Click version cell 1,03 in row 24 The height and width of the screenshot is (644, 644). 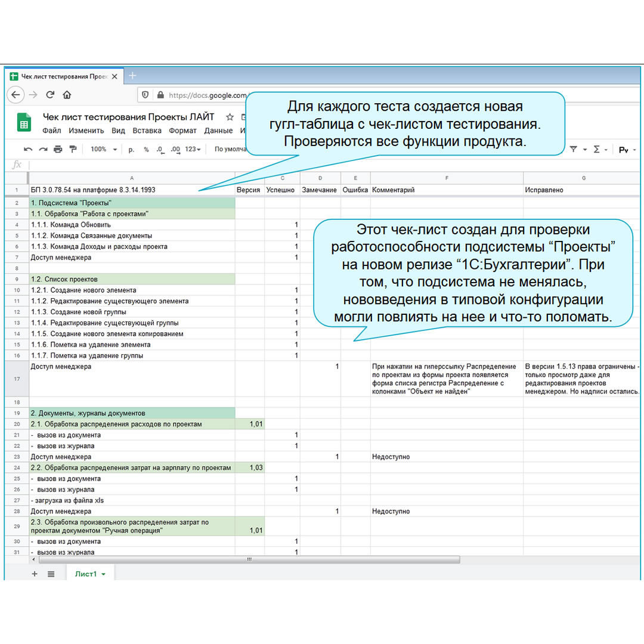pos(250,468)
